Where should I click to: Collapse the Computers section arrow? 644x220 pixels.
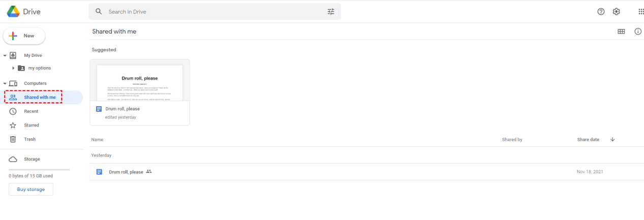[5, 83]
